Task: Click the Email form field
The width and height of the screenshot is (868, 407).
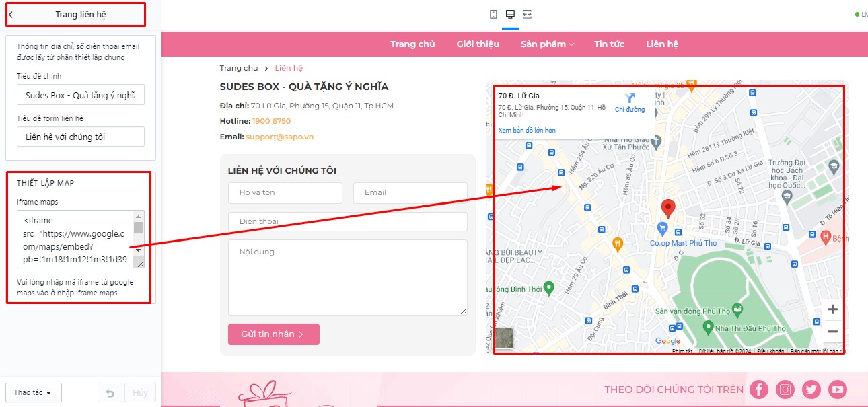Action: pyautogui.click(x=410, y=192)
